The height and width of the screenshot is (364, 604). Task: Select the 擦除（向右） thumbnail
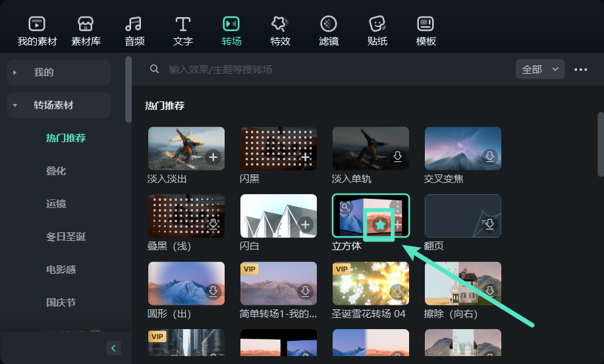(x=462, y=284)
